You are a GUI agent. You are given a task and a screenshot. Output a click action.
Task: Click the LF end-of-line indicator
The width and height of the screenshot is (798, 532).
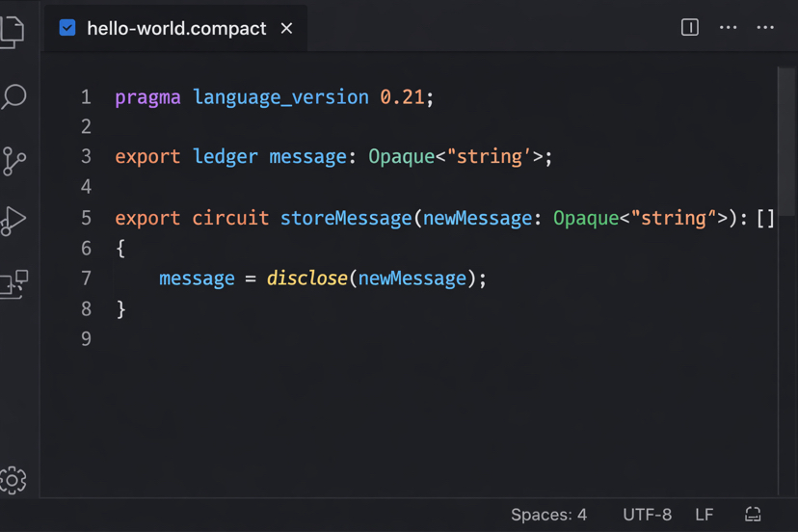tap(705, 515)
